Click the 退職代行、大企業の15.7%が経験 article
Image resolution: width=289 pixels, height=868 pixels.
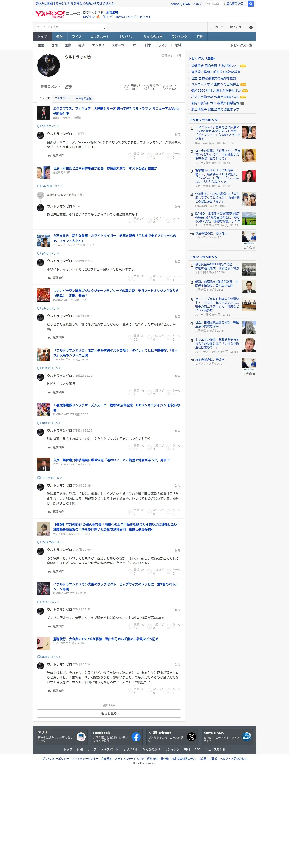click(x=106, y=639)
